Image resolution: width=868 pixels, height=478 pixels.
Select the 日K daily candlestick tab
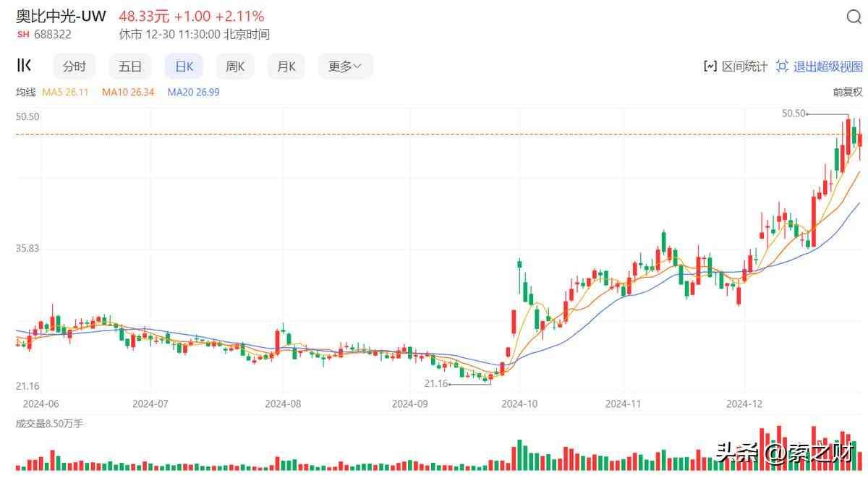[184, 67]
